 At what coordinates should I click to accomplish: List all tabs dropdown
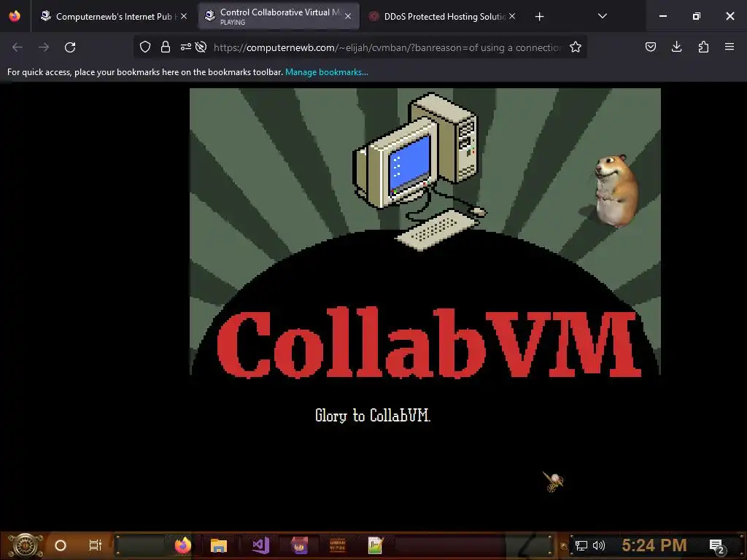(602, 16)
